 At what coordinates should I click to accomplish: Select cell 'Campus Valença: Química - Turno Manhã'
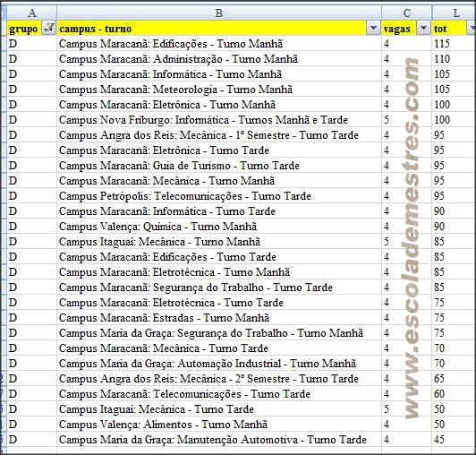click(x=219, y=226)
